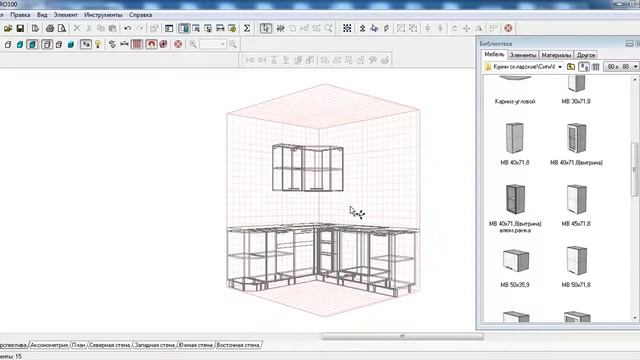Image resolution: width=640 pixels, height=360 pixels.
Task: Click the red lifebuoy icon in second toolbar
Action: point(178,44)
